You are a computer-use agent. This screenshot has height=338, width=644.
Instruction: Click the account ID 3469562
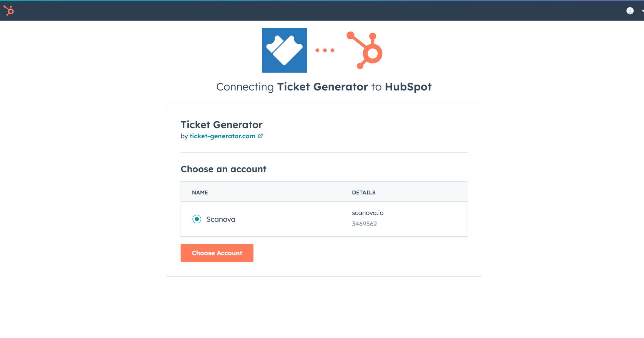pyautogui.click(x=364, y=224)
